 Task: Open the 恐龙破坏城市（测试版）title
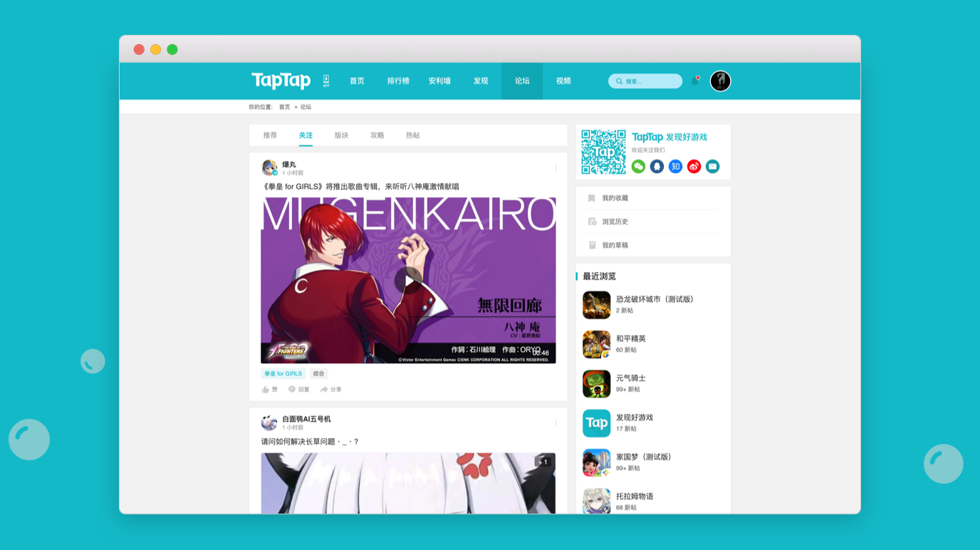(x=655, y=299)
